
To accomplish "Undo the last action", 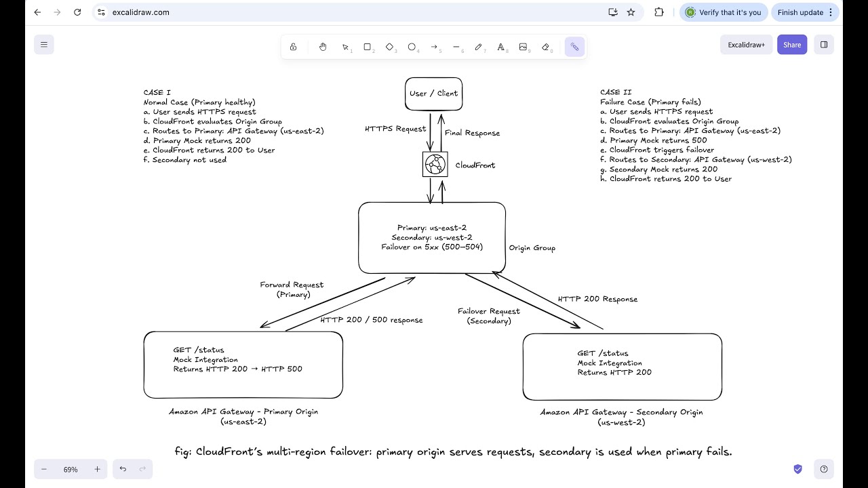I will [x=123, y=469].
